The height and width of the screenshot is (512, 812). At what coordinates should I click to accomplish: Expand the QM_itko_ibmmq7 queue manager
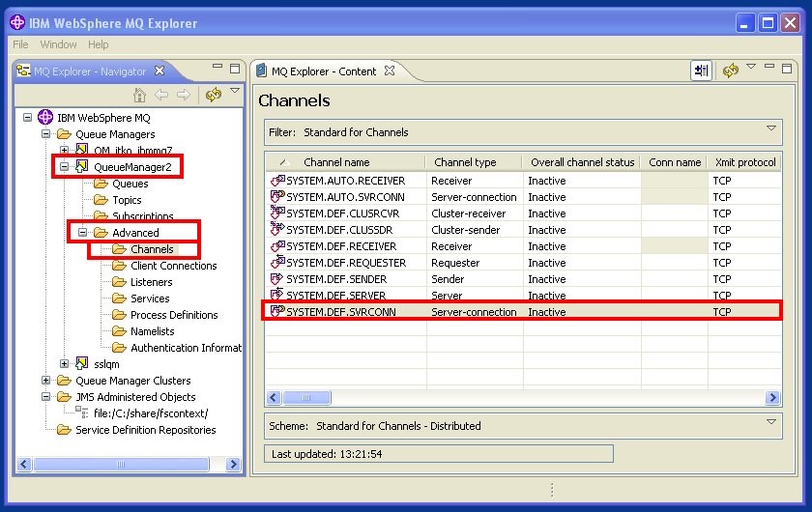click(64, 150)
